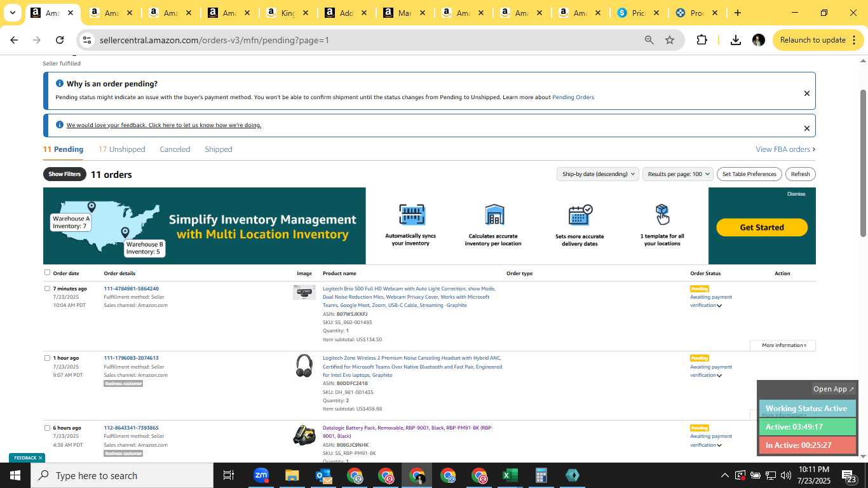This screenshot has height=488, width=868.
Task: Switch to the Unshipped orders tab
Action: pos(121,149)
